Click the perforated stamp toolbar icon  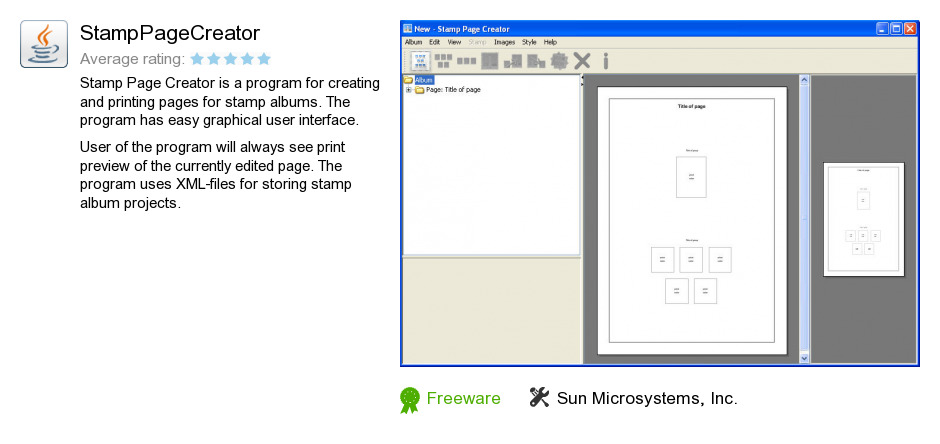tap(559, 61)
